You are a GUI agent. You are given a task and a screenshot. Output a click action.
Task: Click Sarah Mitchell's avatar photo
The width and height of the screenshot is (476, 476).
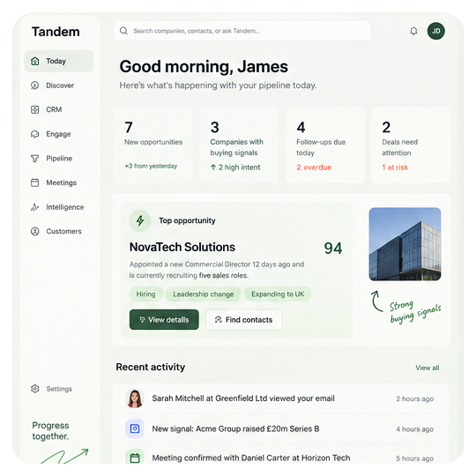coord(135,398)
